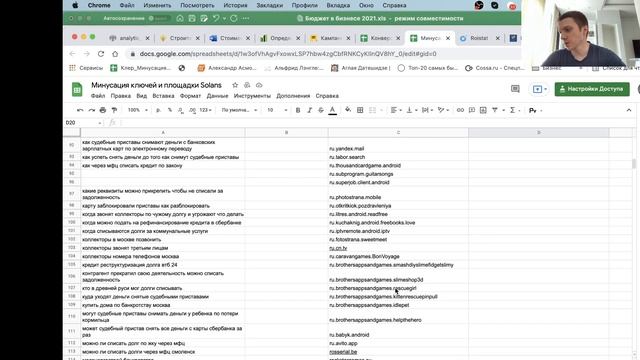Collapse the Sheets toolbar with chevron

(x=629, y=110)
